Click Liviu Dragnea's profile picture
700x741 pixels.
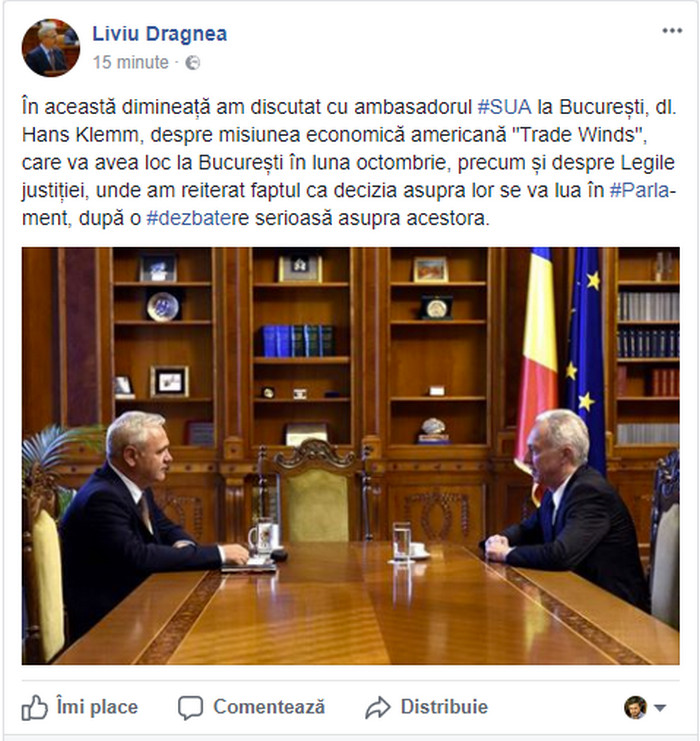coord(51,48)
